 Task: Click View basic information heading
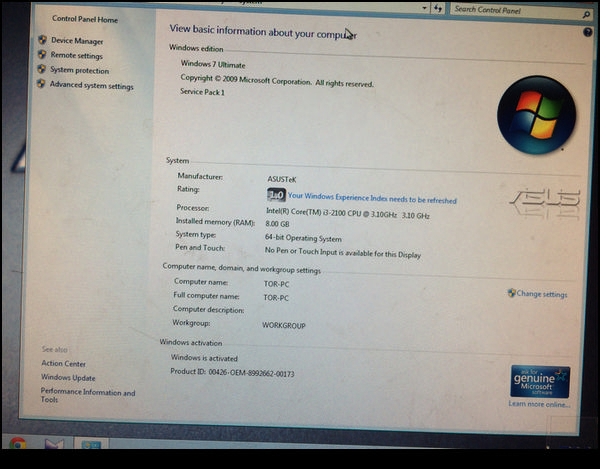point(263,31)
